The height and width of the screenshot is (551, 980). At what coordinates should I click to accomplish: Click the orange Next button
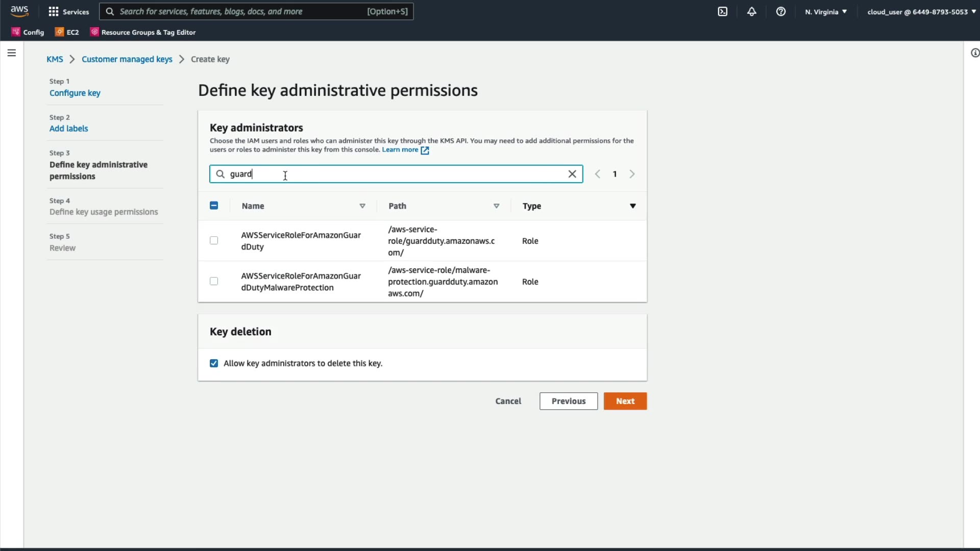(x=625, y=401)
